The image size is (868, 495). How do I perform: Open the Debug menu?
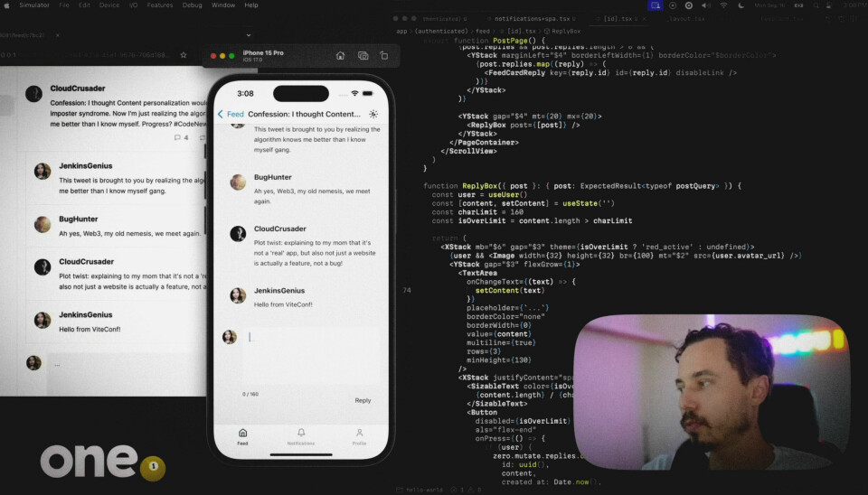pos(192,5)
